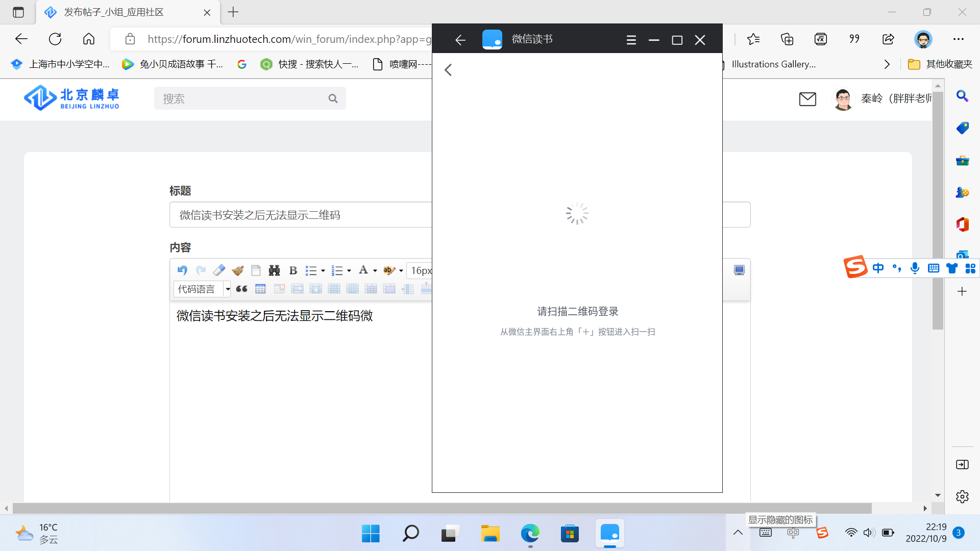The image size is (980, 551).
Task: Toggle Sogou input Chinese/English mode 中
Action: [x=878, y=268]
